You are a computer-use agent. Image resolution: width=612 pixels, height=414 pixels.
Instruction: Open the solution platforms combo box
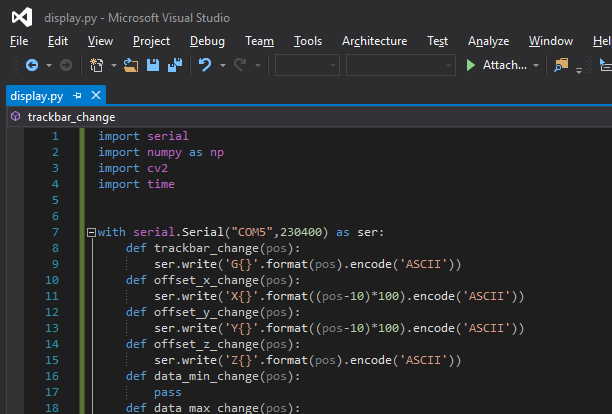[401, 65]
